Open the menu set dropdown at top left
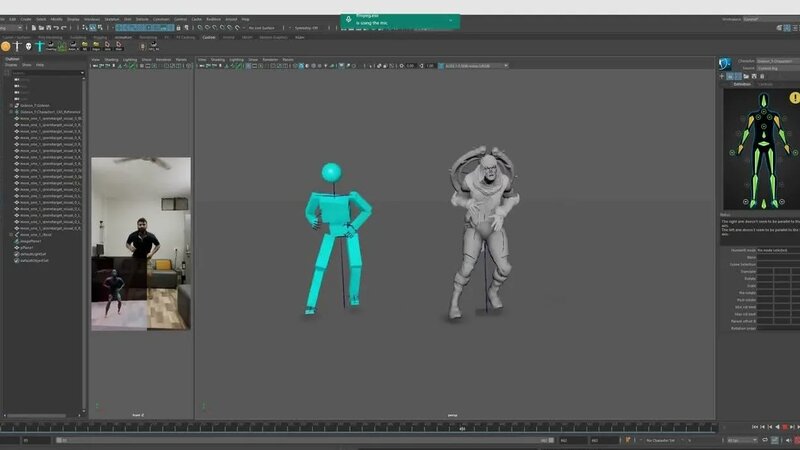The height and width of the screenshot is (450, 800). click(x=11, y=28)
